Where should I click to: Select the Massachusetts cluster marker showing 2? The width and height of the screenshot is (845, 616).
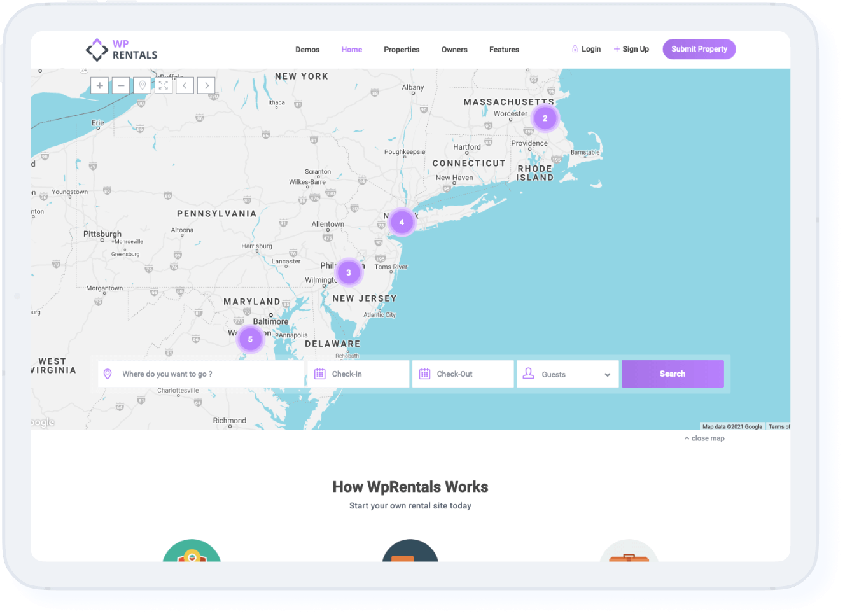click(x=545, y=118)
